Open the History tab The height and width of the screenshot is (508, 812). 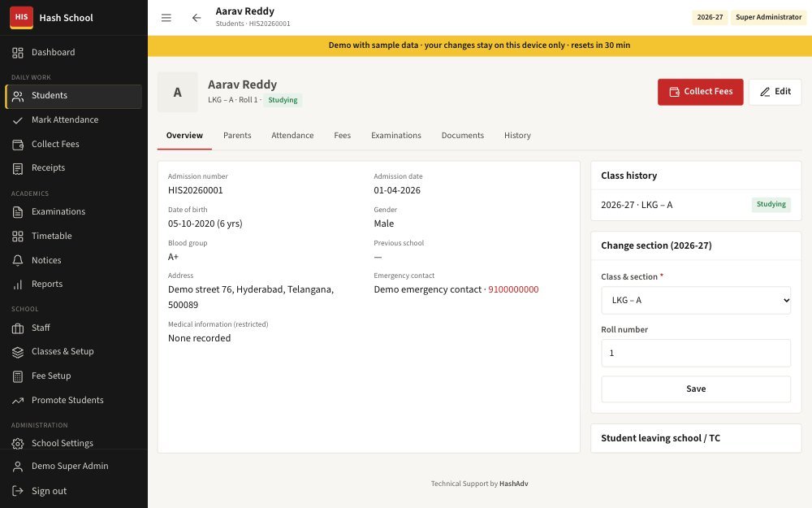[517, 135]
